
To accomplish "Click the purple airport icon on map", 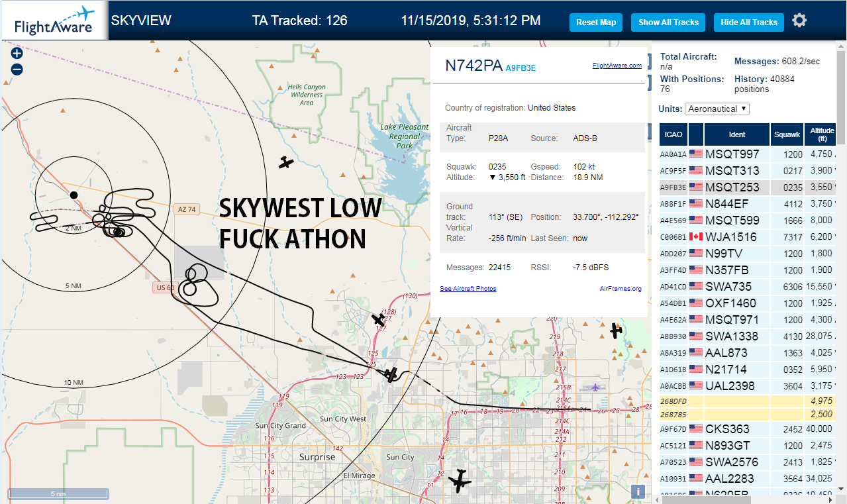I will 595,387.
